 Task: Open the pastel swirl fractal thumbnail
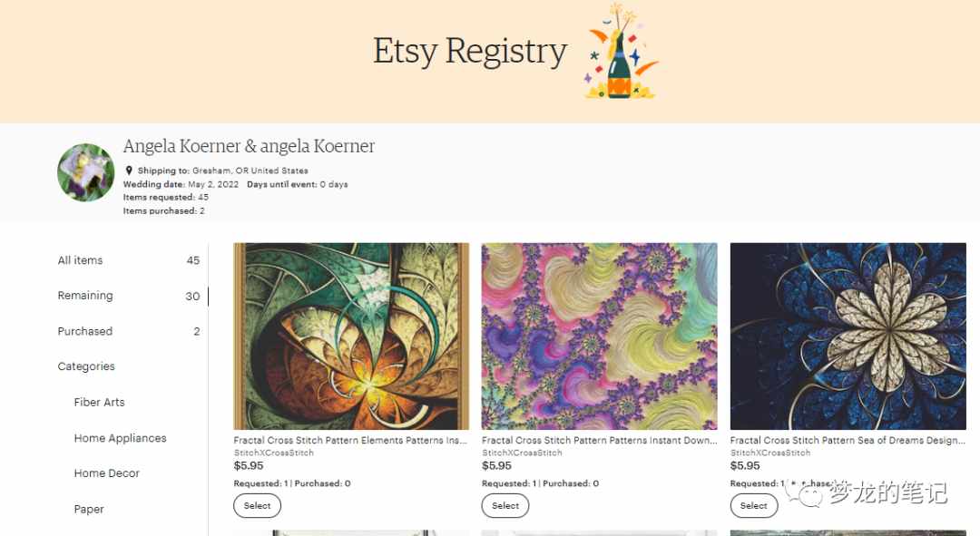click(600, 336)
